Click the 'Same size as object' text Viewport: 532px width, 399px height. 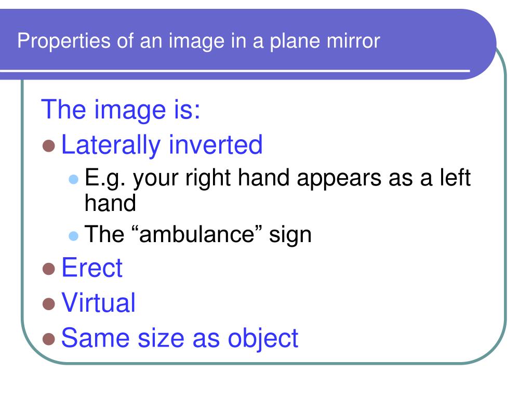pyautogui.click(x=179, y=338)
